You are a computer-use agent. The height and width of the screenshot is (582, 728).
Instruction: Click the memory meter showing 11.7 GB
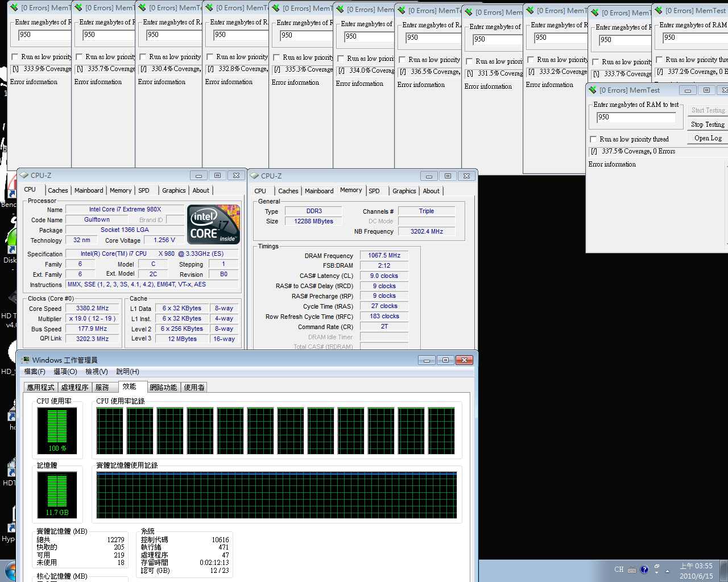coord(57,494)
